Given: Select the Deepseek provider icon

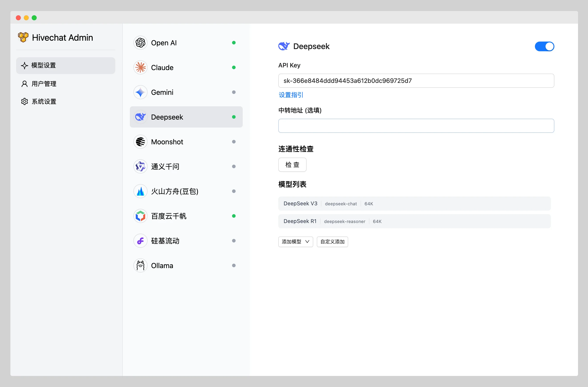Looking at the screenshot, I should 140,117.
